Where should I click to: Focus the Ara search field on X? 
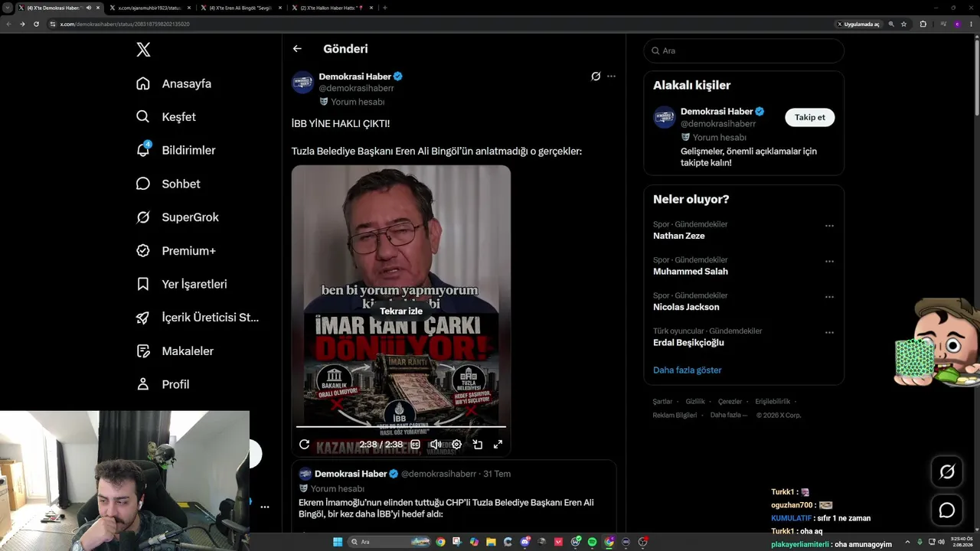tap(743, 51)
